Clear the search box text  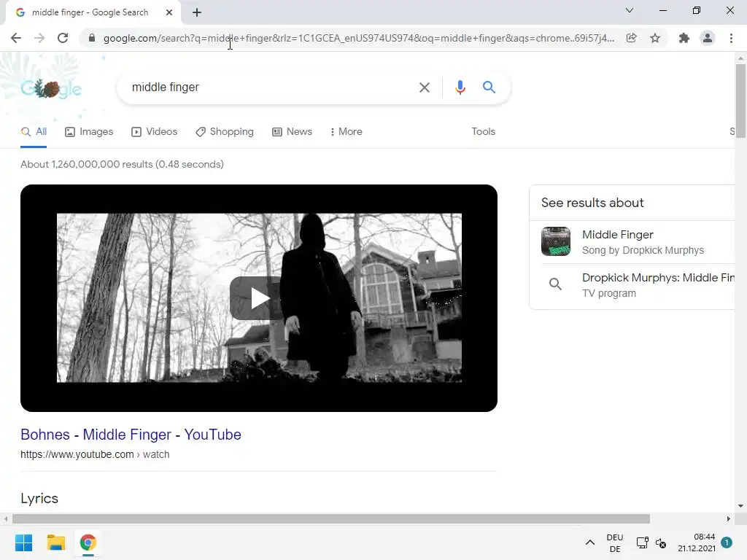pyautogui.click(x=424, y=87)
